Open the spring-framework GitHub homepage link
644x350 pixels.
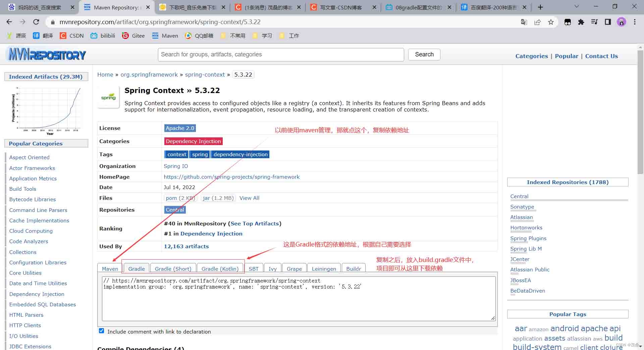(231, 177)
